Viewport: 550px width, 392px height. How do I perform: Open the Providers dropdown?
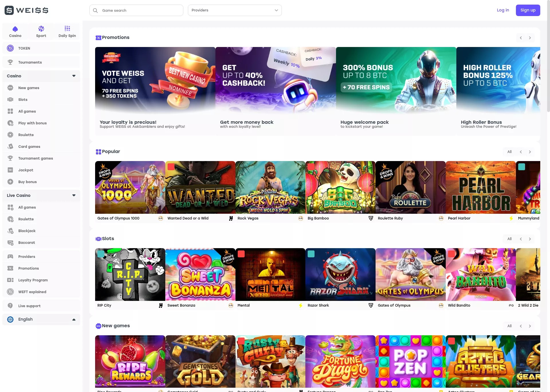click(x=235, y=10)
